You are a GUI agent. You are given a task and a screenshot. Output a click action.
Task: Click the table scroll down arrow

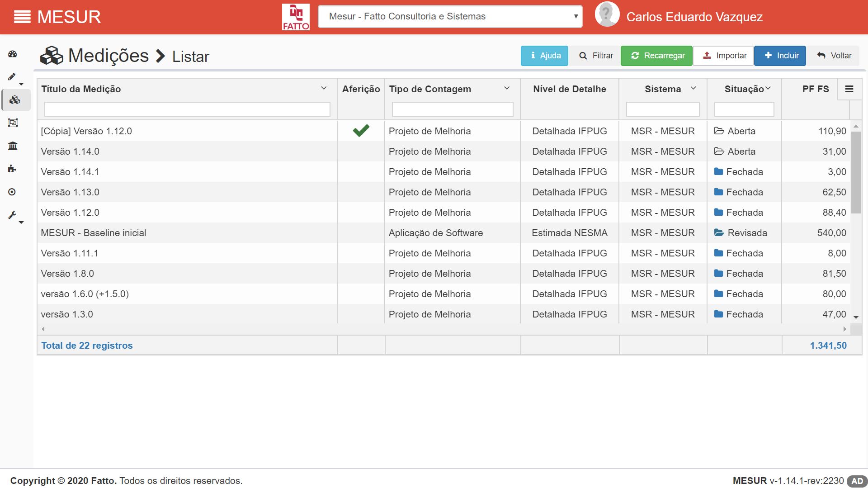(x=856, y=317)
